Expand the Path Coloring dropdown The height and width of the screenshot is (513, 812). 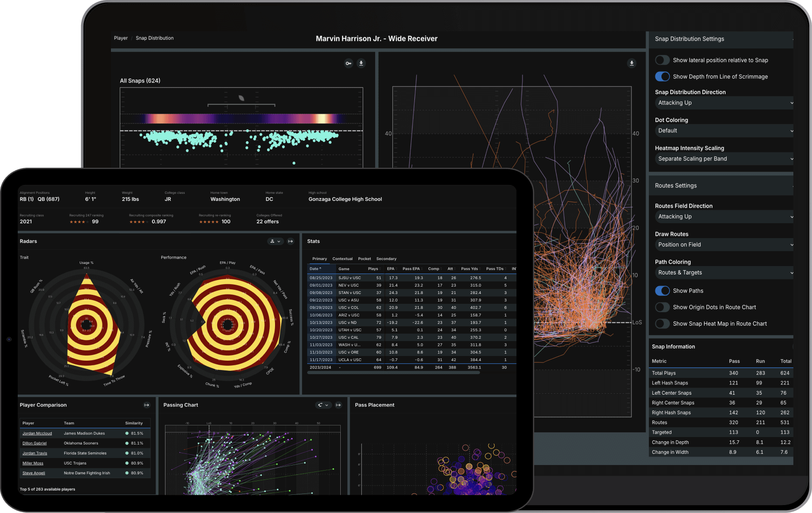tap(724, 273)
